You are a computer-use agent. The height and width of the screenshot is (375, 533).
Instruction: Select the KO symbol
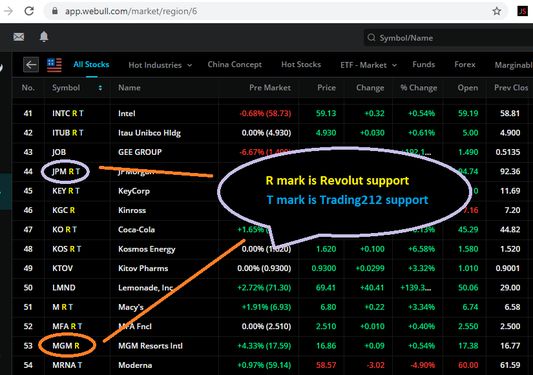click(x=58, y=229)
